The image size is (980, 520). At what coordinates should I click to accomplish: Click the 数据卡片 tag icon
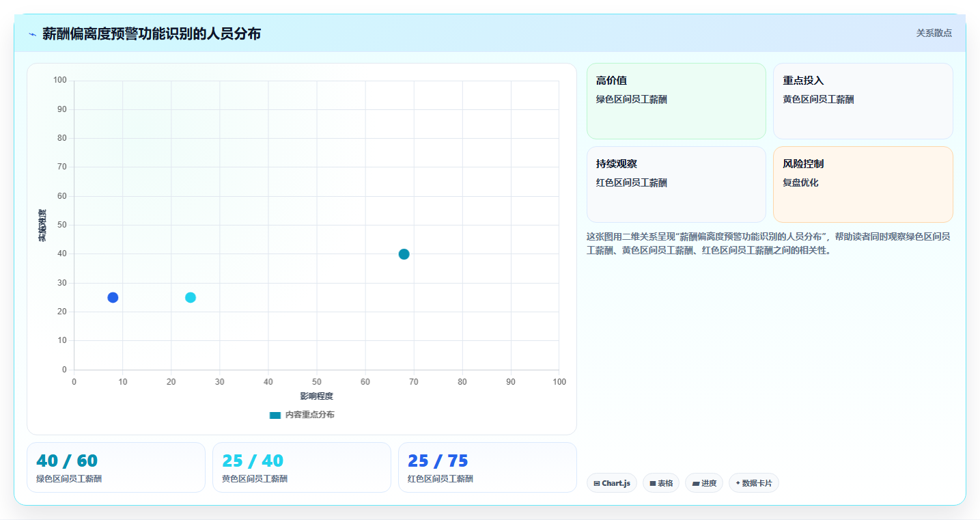coord(738,483)
